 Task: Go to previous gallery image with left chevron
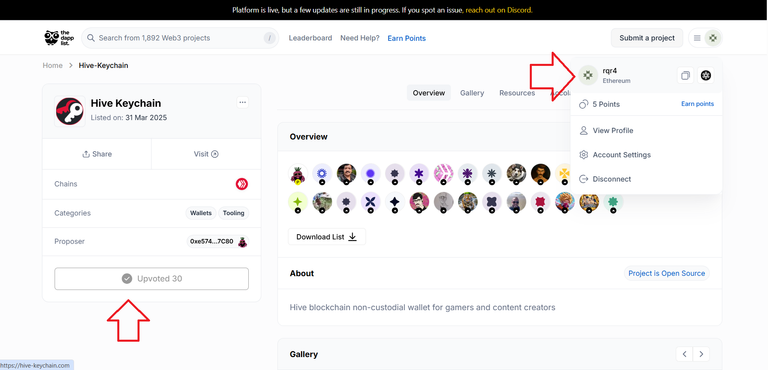coord(684,354)
